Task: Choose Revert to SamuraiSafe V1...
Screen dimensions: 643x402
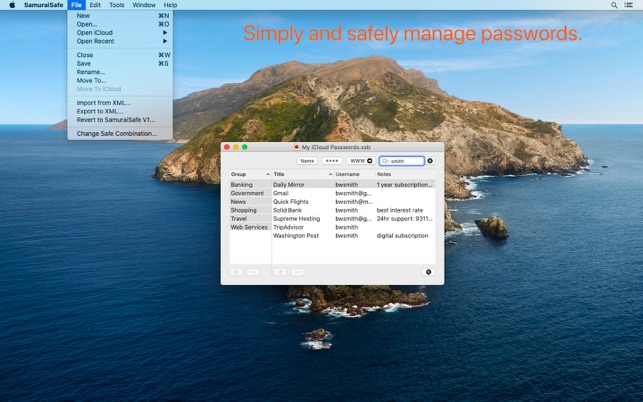Action: coord(120,120)
